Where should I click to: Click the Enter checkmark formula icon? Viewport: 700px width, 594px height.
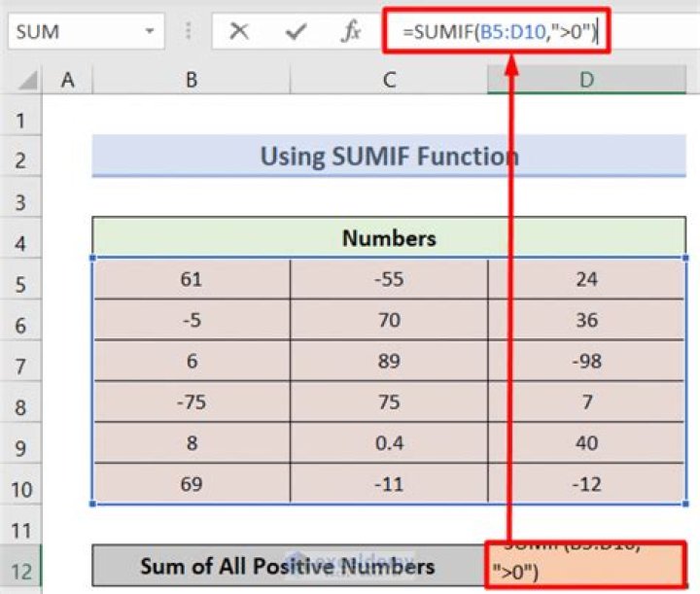(x=296, y=32)
